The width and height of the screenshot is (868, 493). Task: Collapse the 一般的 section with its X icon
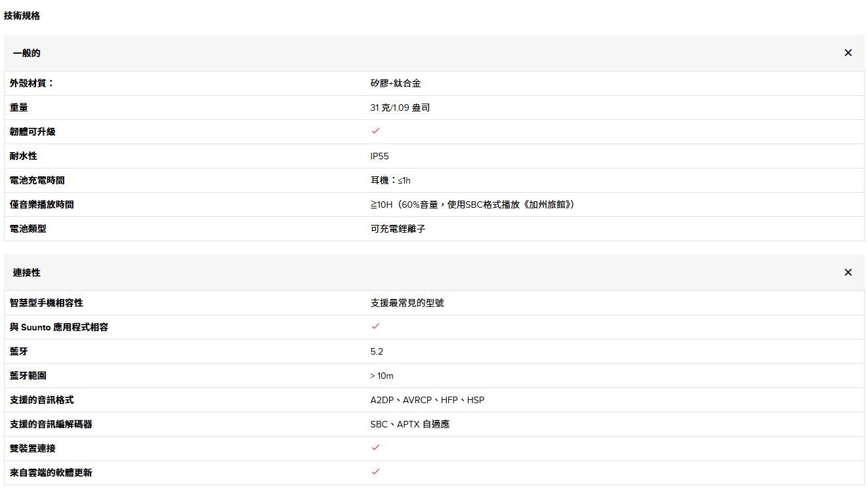tap(848, 53)
